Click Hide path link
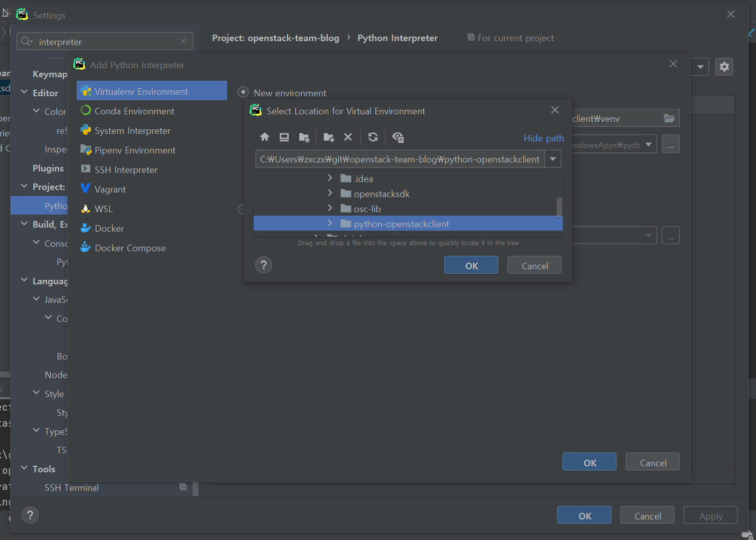This screenshot has width=756, height=540. coord(543,138)
